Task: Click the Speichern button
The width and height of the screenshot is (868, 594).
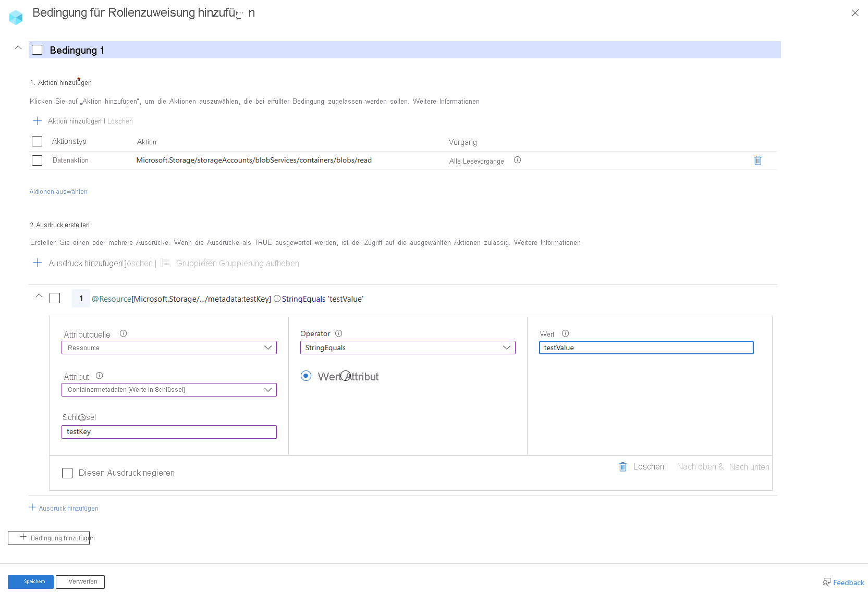Action: [x=30, y=581]
